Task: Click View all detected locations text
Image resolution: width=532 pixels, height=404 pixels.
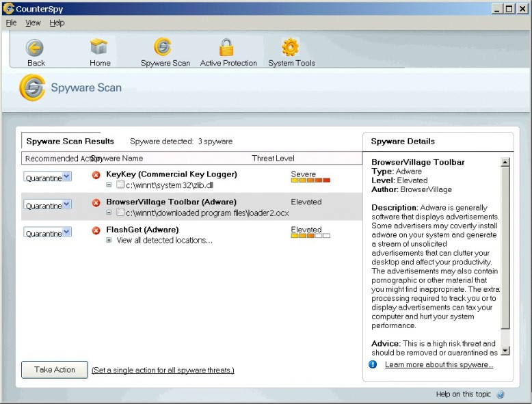Action: (165, 240)
